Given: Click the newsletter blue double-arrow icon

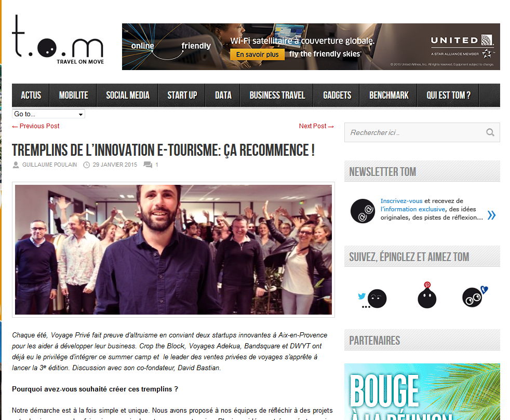Looking at the screenshot, I should pyautogui.click(x=491, y=215).
